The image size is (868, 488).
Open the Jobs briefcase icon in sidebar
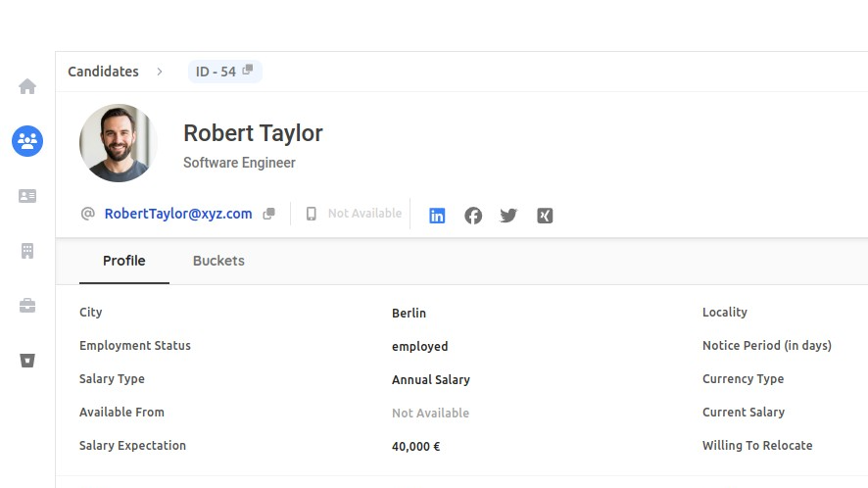point(27,306)
